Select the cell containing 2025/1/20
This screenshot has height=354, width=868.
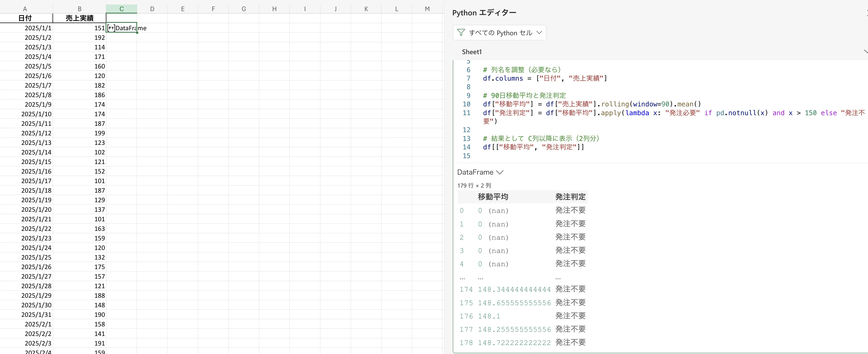click(26, 209)
